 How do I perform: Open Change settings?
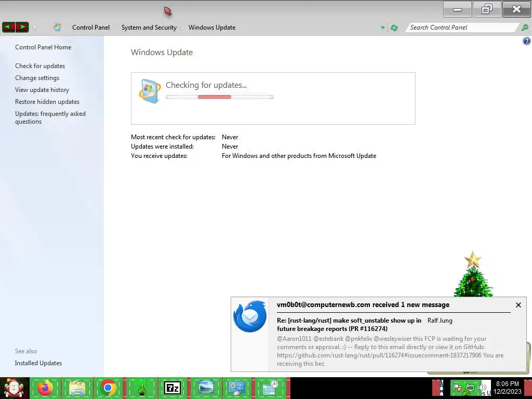[37, 78]
